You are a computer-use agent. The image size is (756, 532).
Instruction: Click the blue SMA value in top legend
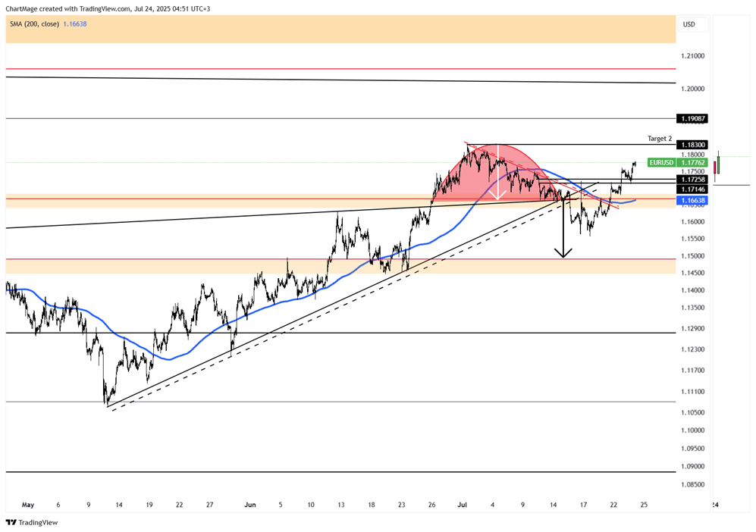click(x=77, y=24)
